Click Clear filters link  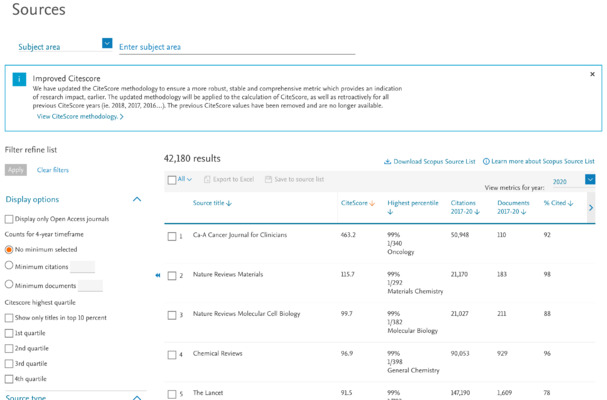click(x=53, y=170)
